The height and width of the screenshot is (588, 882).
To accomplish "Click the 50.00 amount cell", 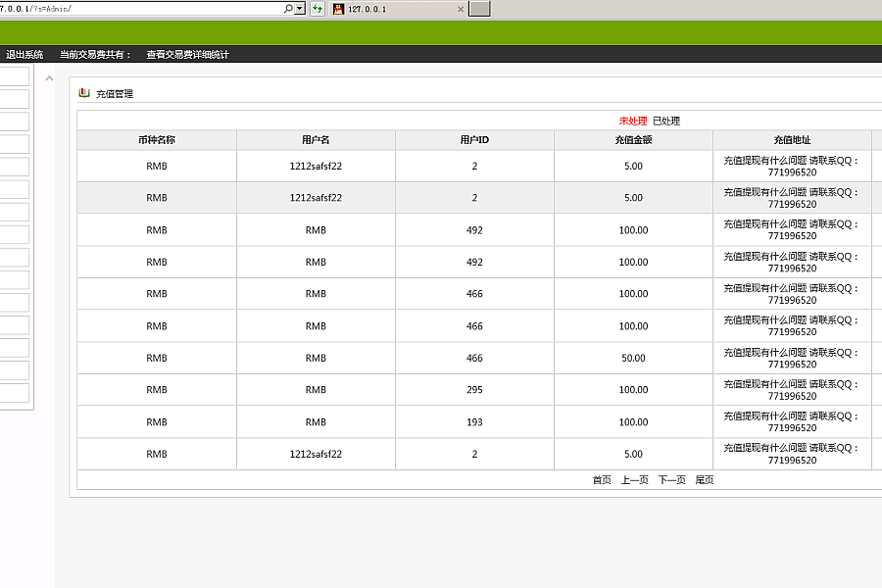I will click(x=633, y=358).
